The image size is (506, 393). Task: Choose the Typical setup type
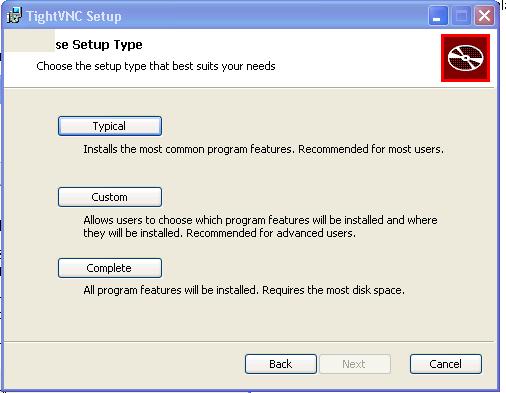110,126
